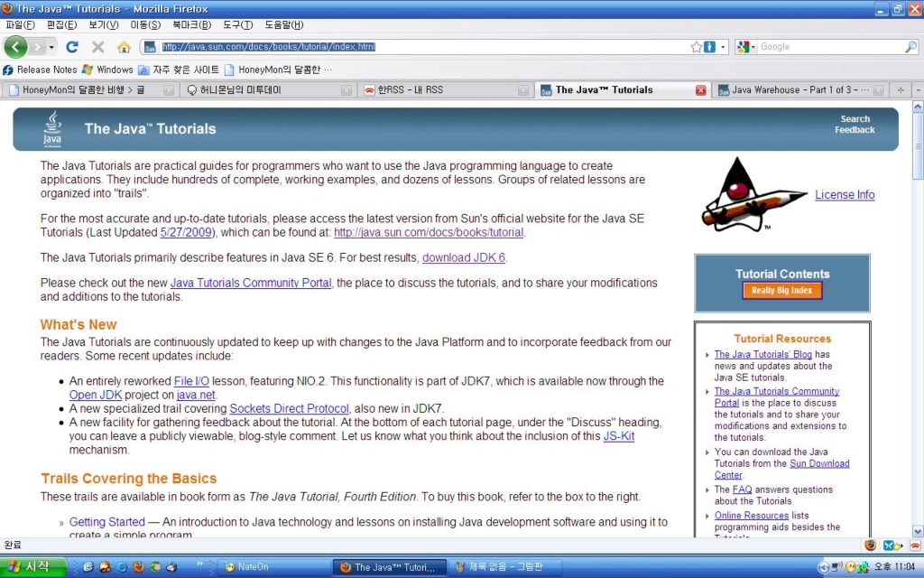Open the Java Tutorials Community Portal link in the intro

coord(251,283)
